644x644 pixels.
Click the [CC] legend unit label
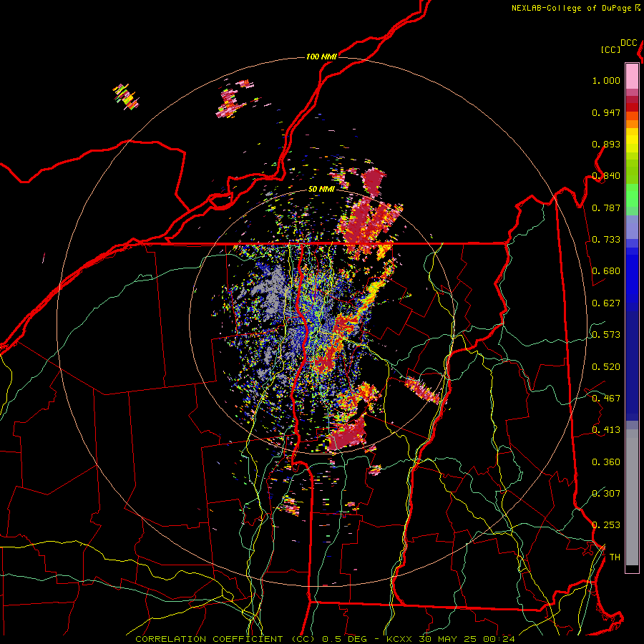pos(610,49)
